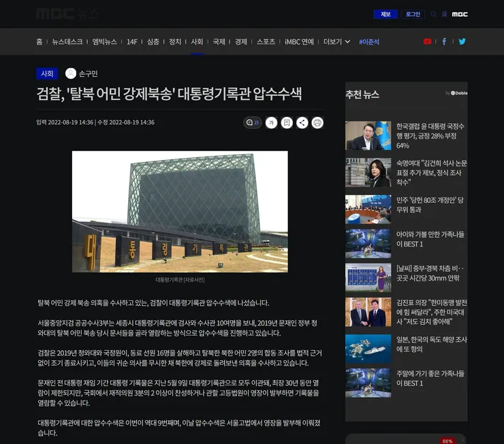Bookmark this article with the scrap icon

[x=287, y=123]
